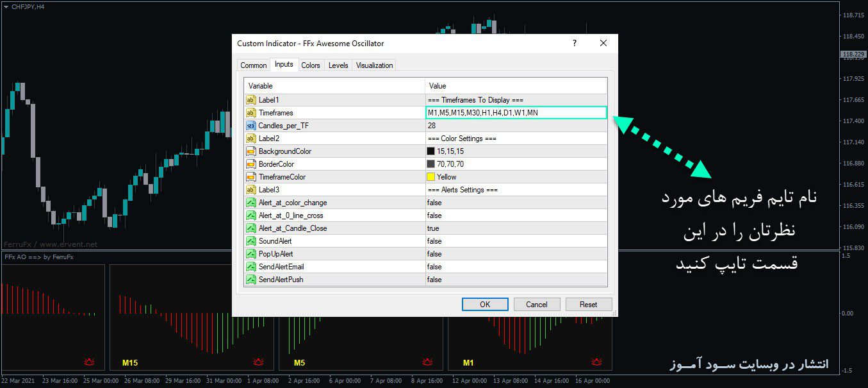Click the help question mark button
The height and width of the screenshot is (388, 868).
coord(574,43)
